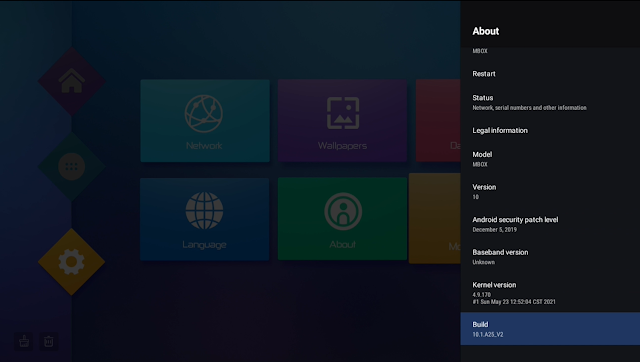The height and width of the screenshot is (362, 640).
Task: Click the partially visible red tile
Action: click(438, 121)
